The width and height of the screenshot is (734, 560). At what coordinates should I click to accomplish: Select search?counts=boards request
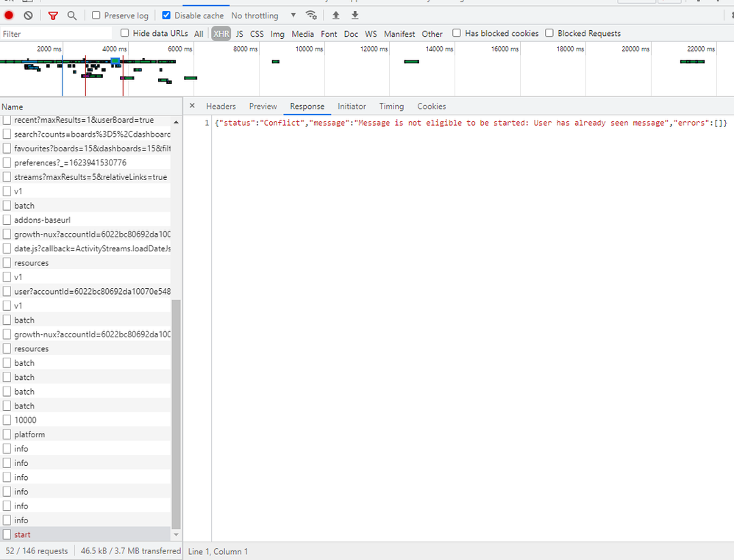point(85,134)
